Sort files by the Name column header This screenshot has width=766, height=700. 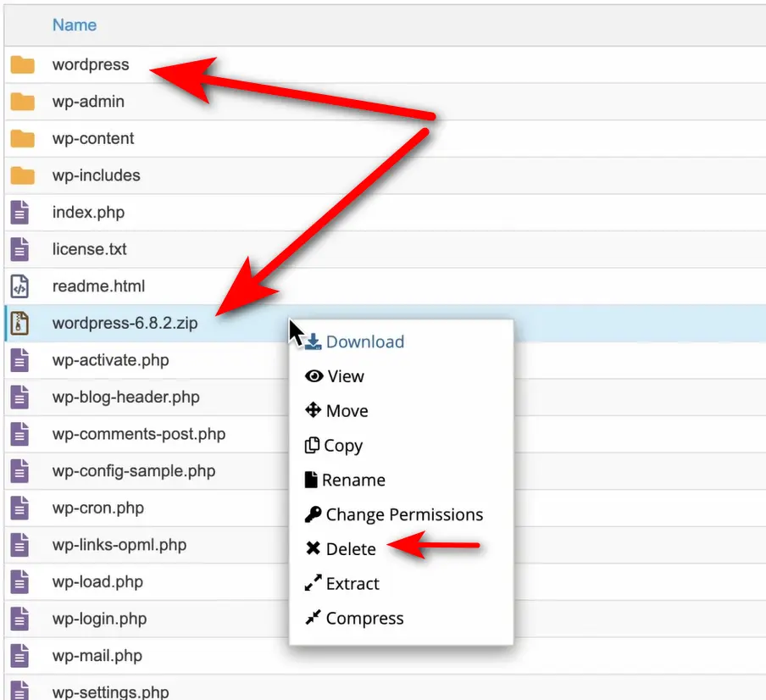point(75,25)
